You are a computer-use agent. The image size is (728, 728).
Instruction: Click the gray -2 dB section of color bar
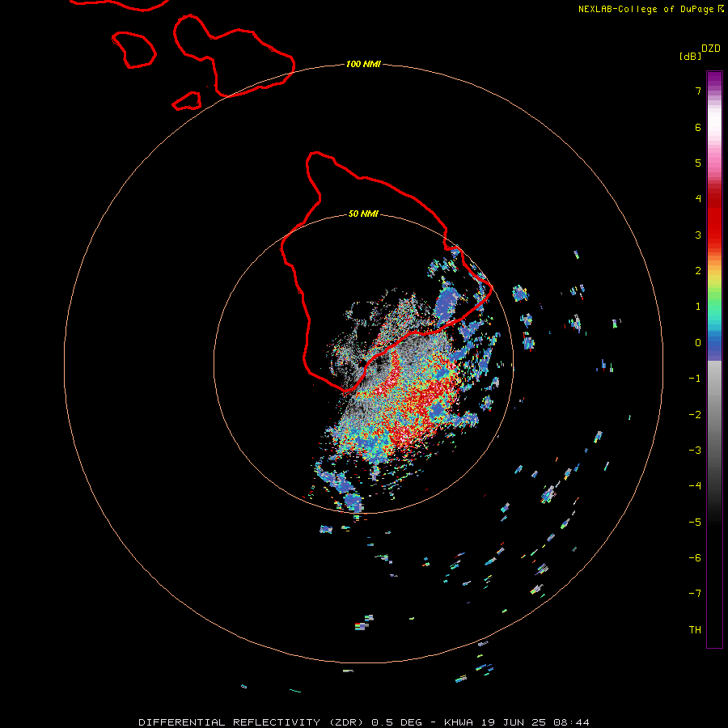[714, 415]
